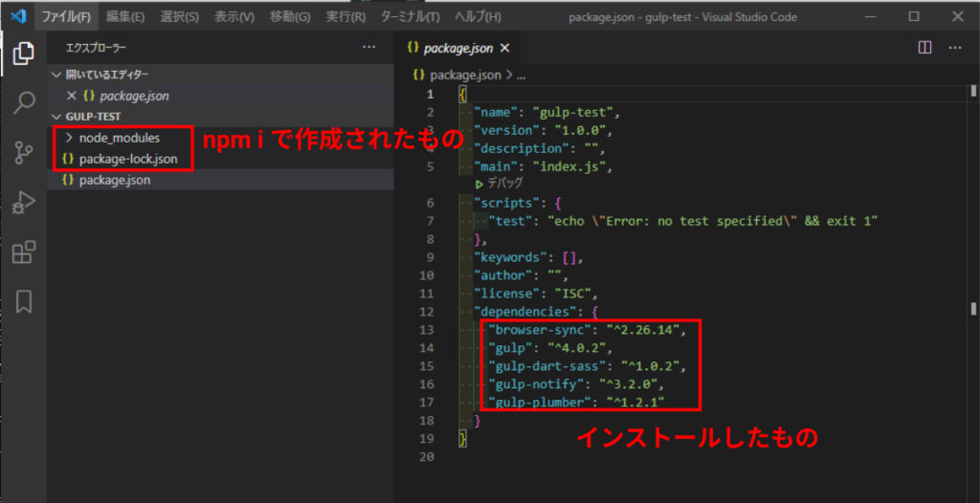980x503 pixels.
Task: Open the ヘルプ(H) menu
Action: [479, 17]
